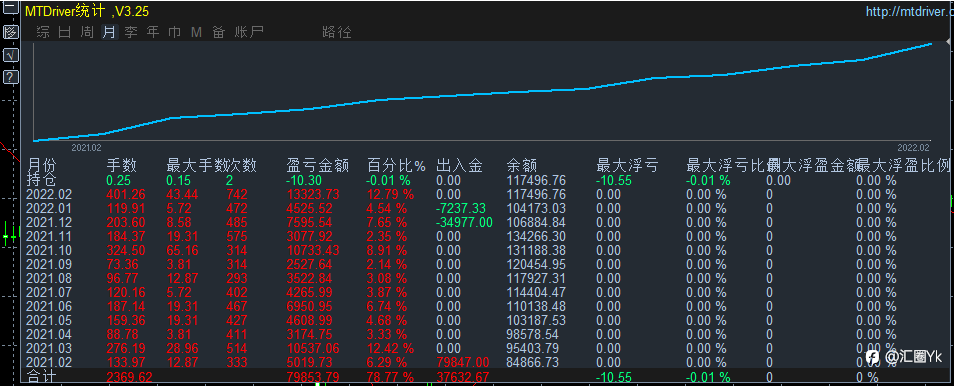Select the 月 (monthly) tab
Image resolution: width=954 pixels, height=386 pixels.
109,32
